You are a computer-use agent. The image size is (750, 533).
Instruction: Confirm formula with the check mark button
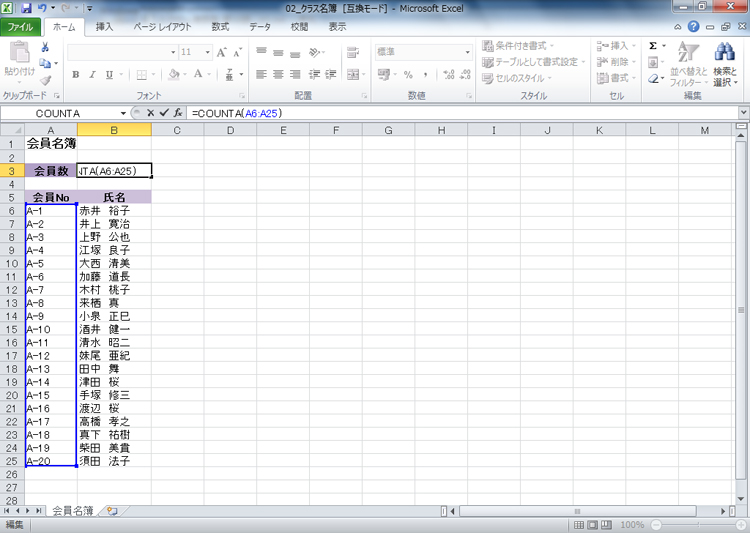[164, 113]
